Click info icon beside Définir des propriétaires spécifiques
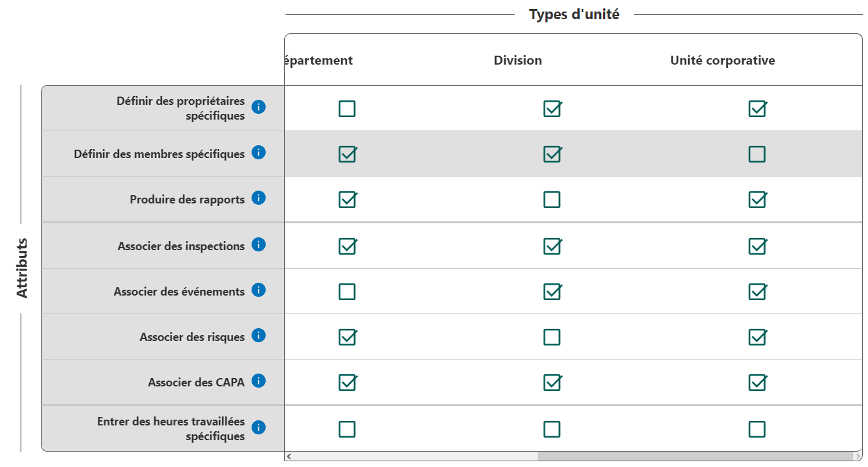The height and width of the screenshot is (467, 868). pyautogui.click(x=259, y=107)
